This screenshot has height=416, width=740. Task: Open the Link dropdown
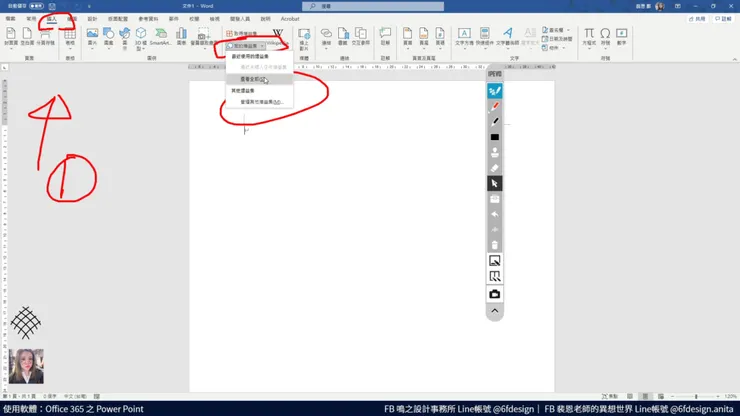(x=326, y=37)
